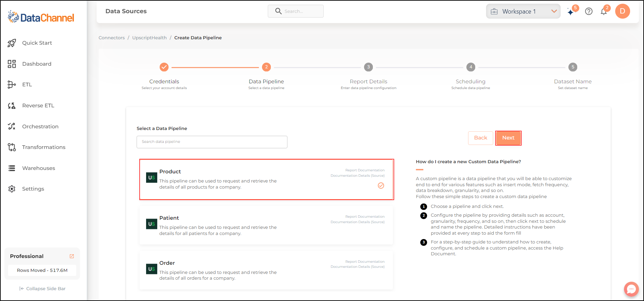Expand the Workspace 1 dropdown arrow

554,11
